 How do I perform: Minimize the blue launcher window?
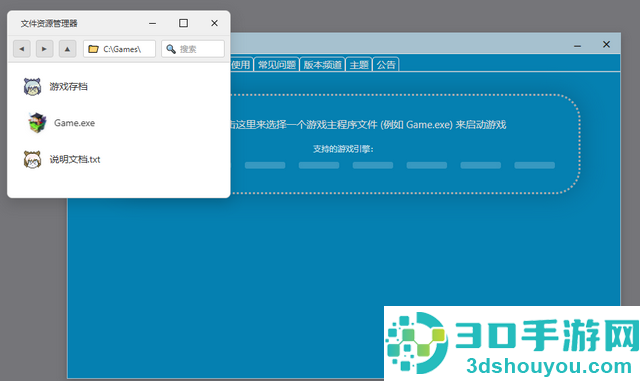pos(577,45)
